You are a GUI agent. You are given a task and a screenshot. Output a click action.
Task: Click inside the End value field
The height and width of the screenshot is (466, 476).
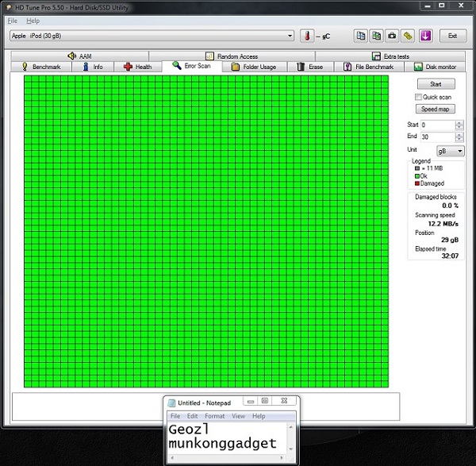pos(436,137)
